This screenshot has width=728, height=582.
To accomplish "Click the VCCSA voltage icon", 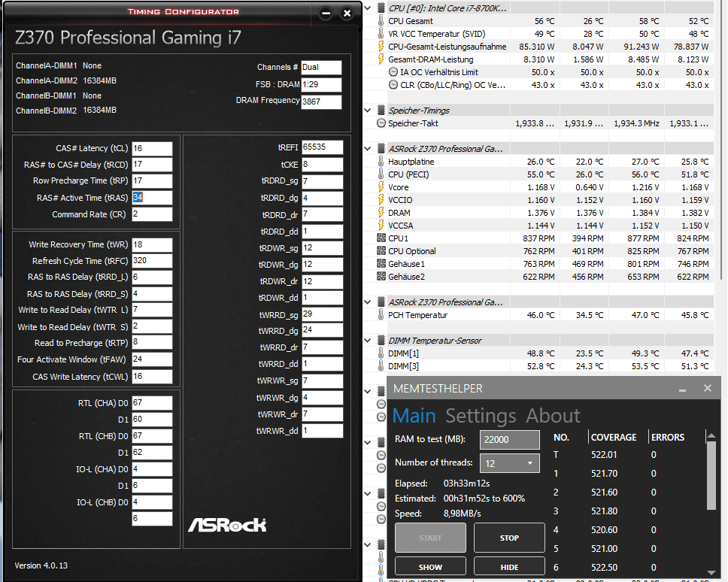I will pos(381,226).
